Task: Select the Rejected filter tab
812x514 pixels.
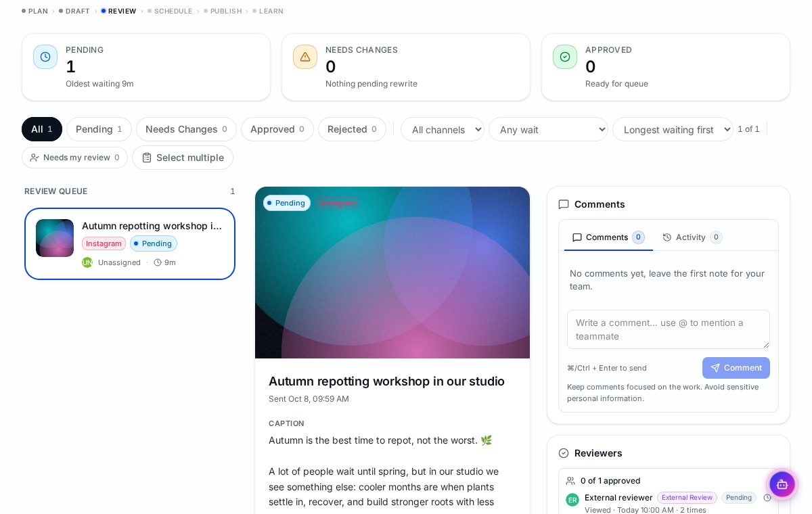Action: click(352, 129)
